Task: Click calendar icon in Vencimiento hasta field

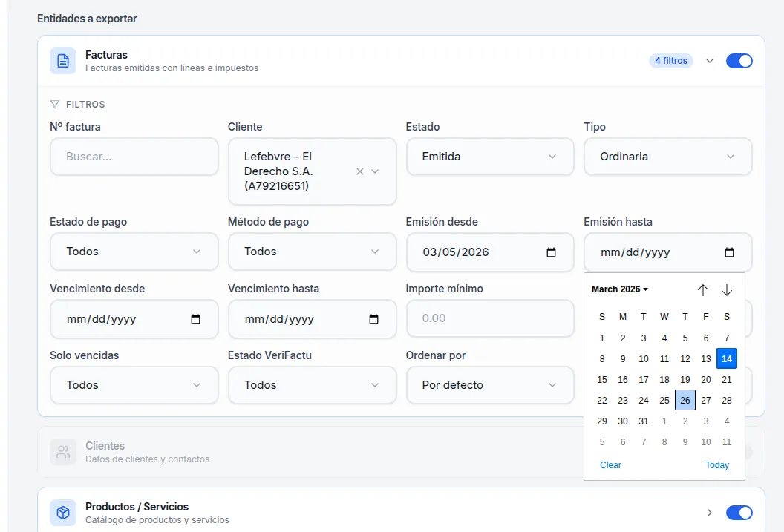Action: click(x=373, y=319)
